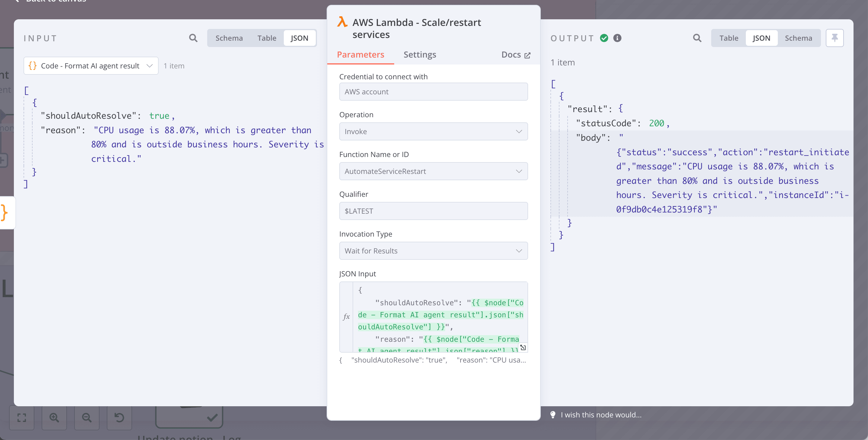The image size is (868, 440).
Task: Click Back to canvas
Action: tap(55, 1)
